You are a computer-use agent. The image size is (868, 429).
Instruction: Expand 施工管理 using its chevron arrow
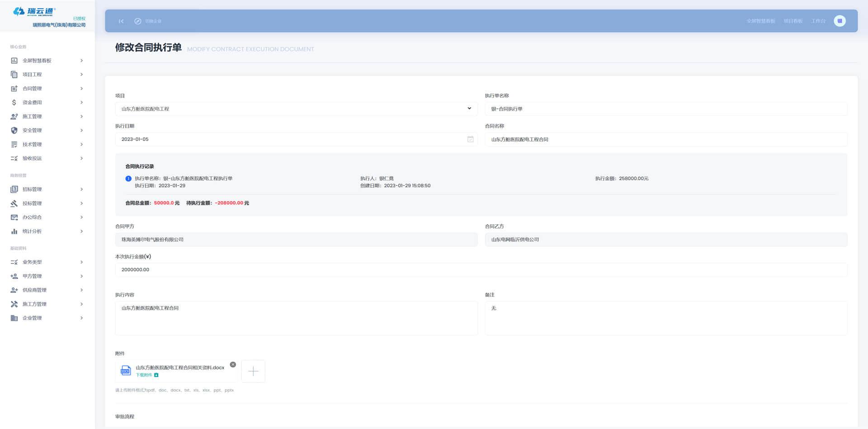[x=81, y=117]
